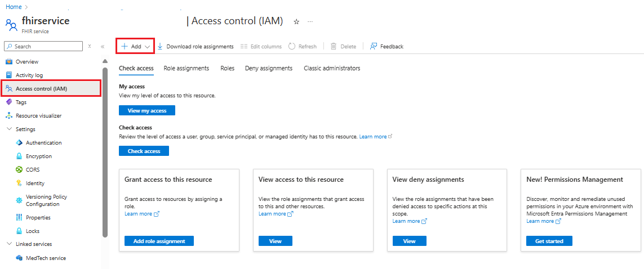Click the pin icon beside search box

(90, 46)
